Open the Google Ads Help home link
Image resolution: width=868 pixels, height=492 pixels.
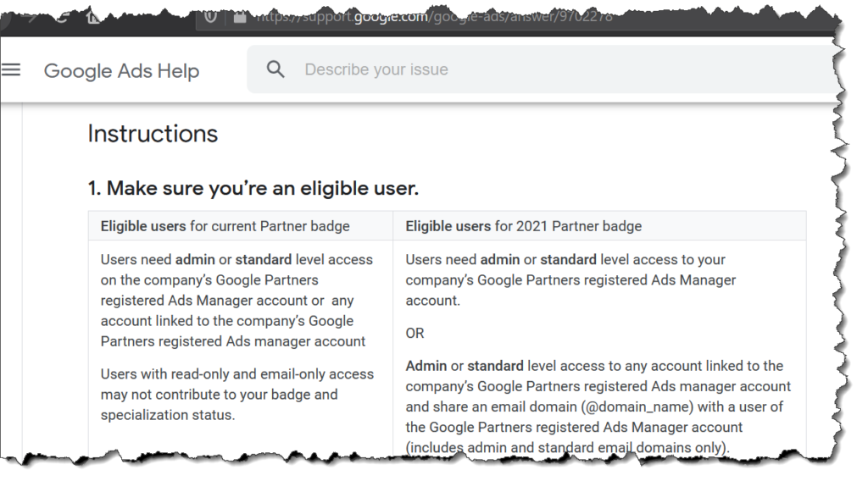pyautogui.click(x=122, y=71)
